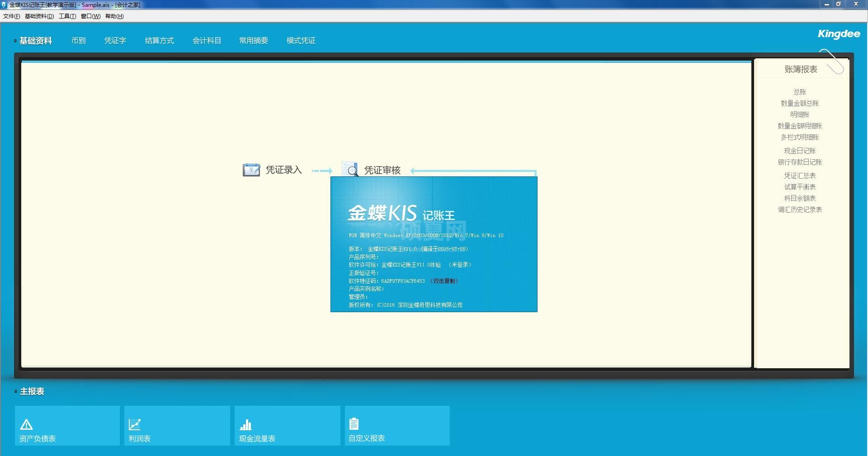Open the 现金流量表 cash flow tile
The width and height of the screenshot is (868, 456).
288,426
